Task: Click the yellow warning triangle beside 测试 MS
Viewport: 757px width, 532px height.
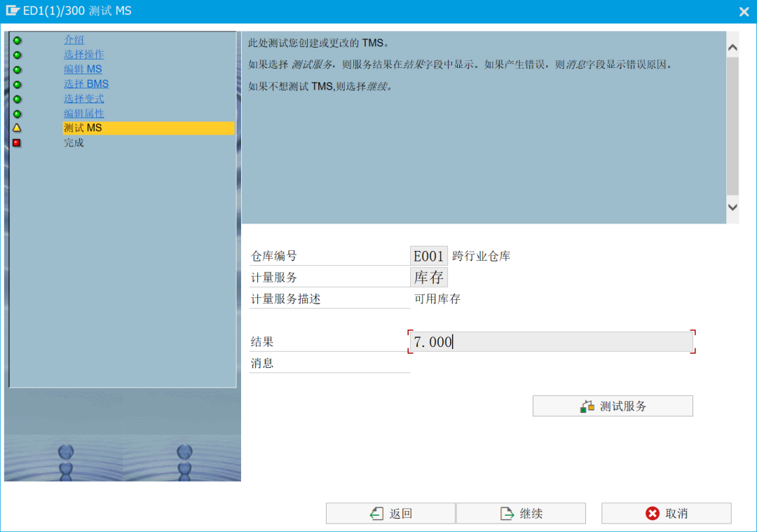Action: [17, 128]
